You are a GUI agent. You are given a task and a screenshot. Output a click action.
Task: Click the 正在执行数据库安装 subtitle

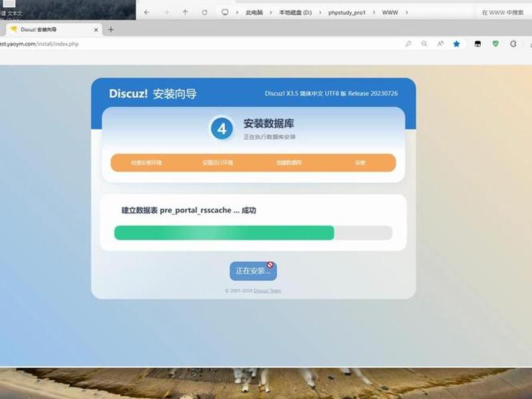click(x=269, y=137)
